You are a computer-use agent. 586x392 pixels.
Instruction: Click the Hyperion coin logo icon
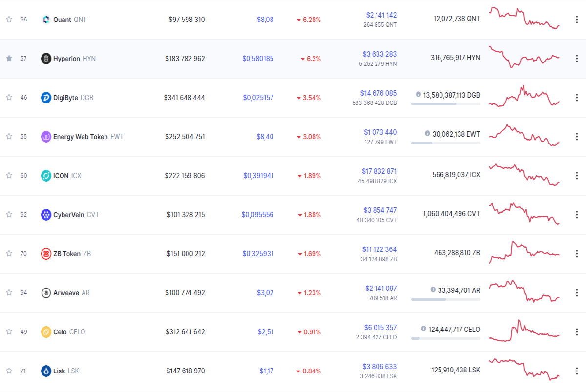pos(46,59)
